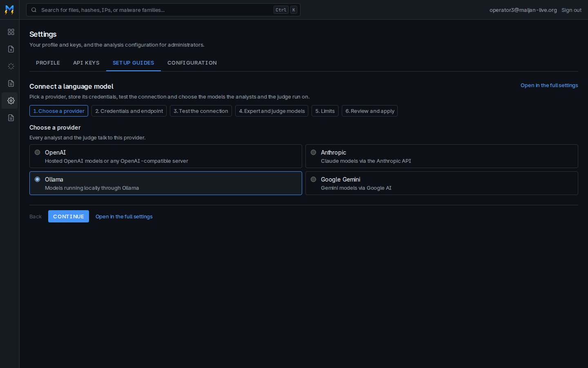This screenshot has height=368, width=588.
Task: Open full settings link beside Continue
Action: pyautogui.click(x=124, y=217)
